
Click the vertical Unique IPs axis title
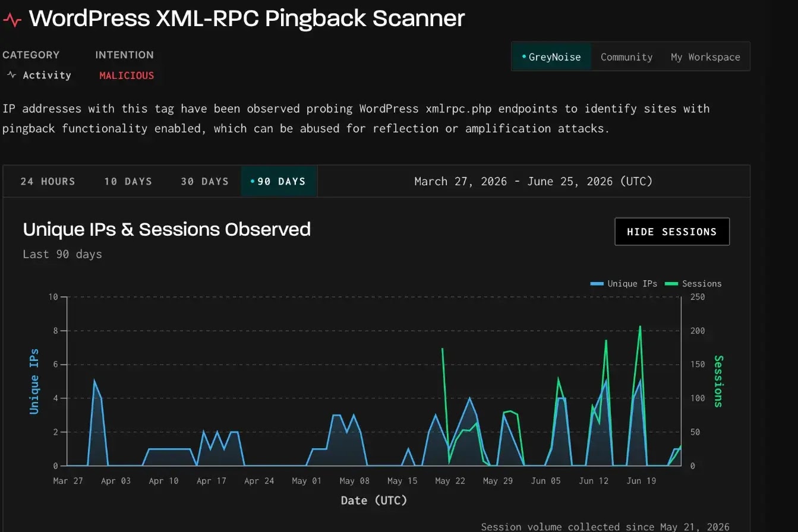tap(34, 381)
